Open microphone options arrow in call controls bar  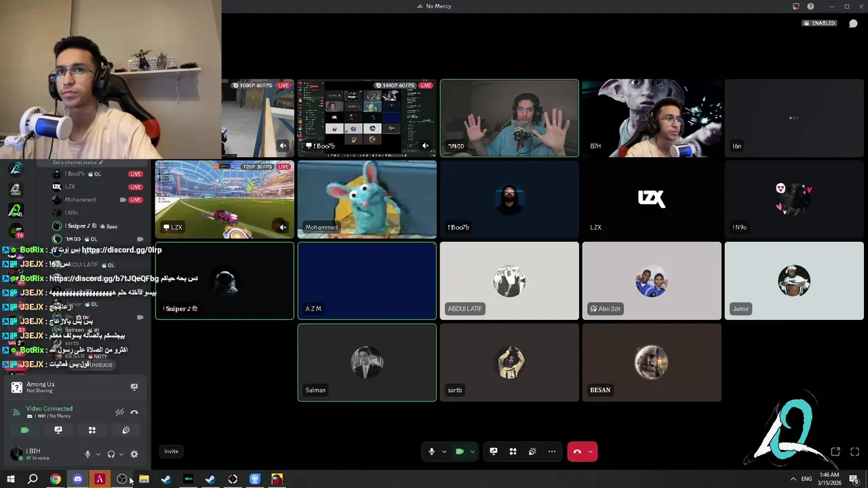point(444,451)
